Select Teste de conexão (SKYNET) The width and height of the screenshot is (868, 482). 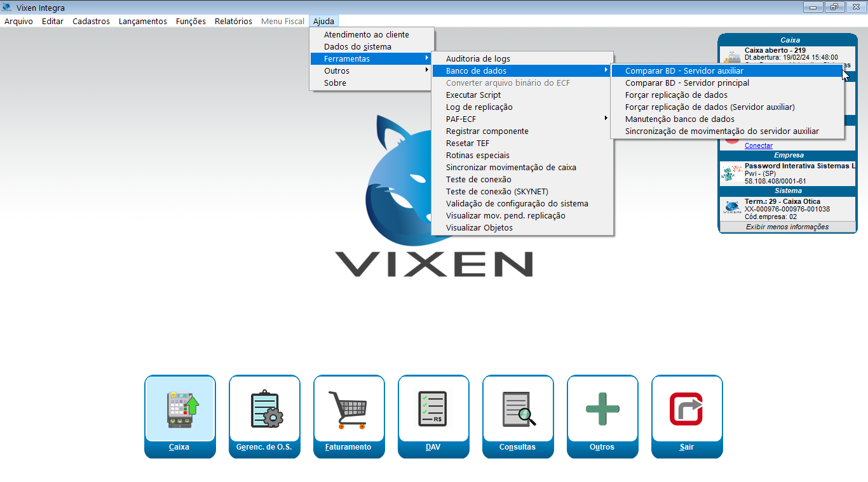496,192
